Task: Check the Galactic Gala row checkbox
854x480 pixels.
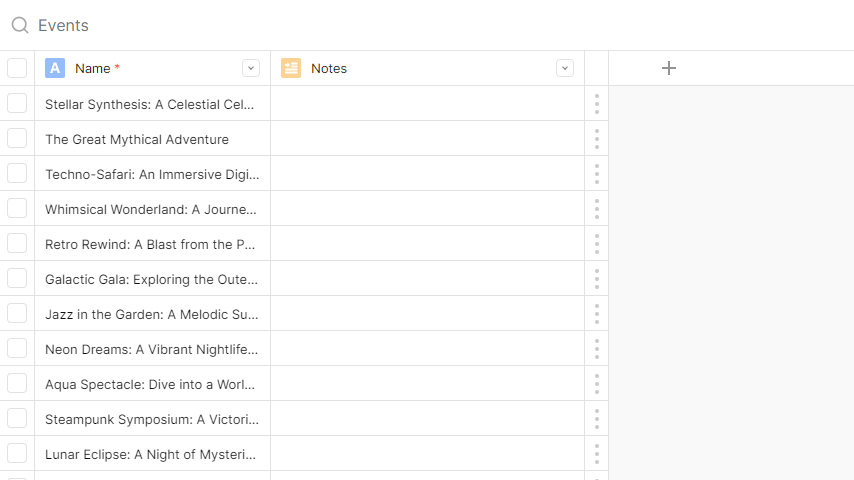Action: tap(17, 278)
